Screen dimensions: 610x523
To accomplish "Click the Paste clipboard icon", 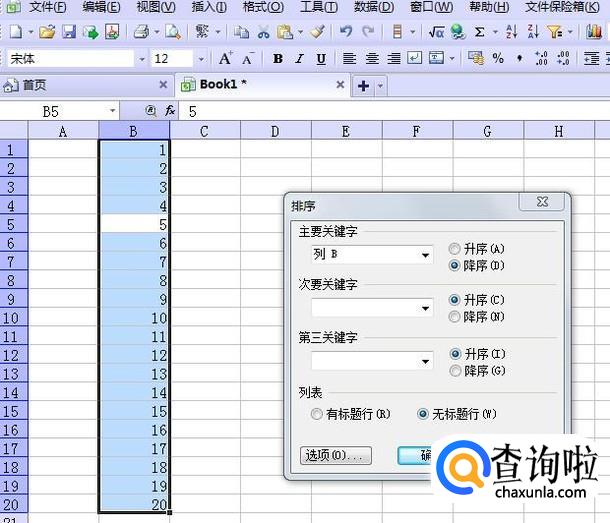I will [x=285, y=32].
